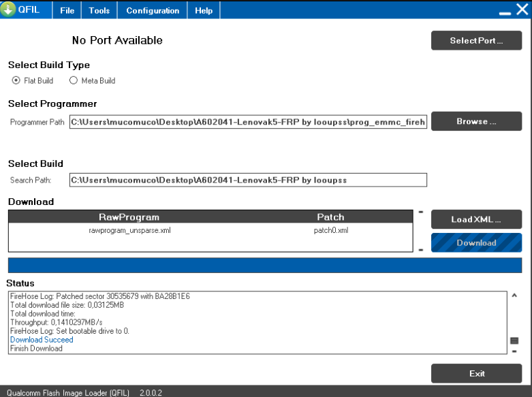The height and width of the screenshot is (397, 532).
Task: Select patch0.xml in the Patch column
Action: 331,230
